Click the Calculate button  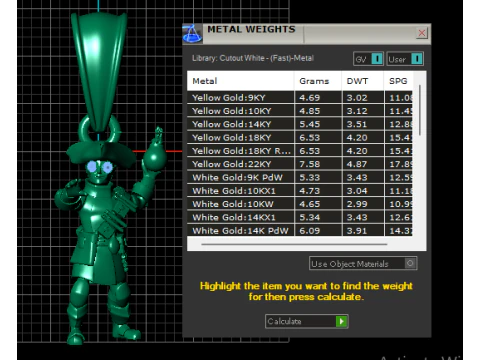click(x=307, y=321)
